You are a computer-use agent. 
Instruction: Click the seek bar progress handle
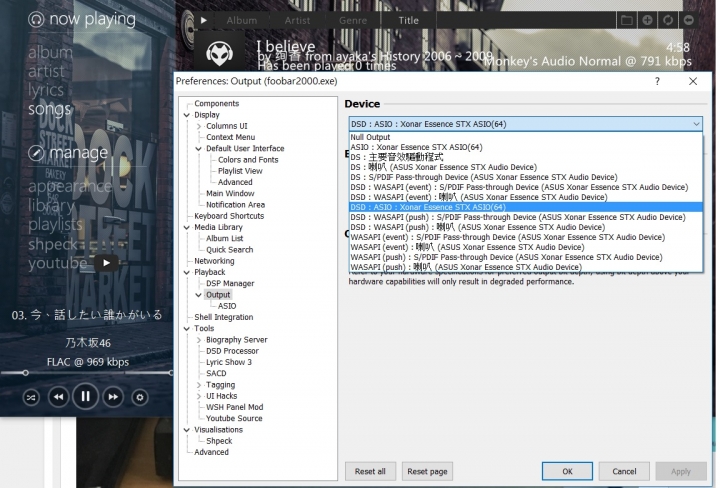(x=26, y=373)
